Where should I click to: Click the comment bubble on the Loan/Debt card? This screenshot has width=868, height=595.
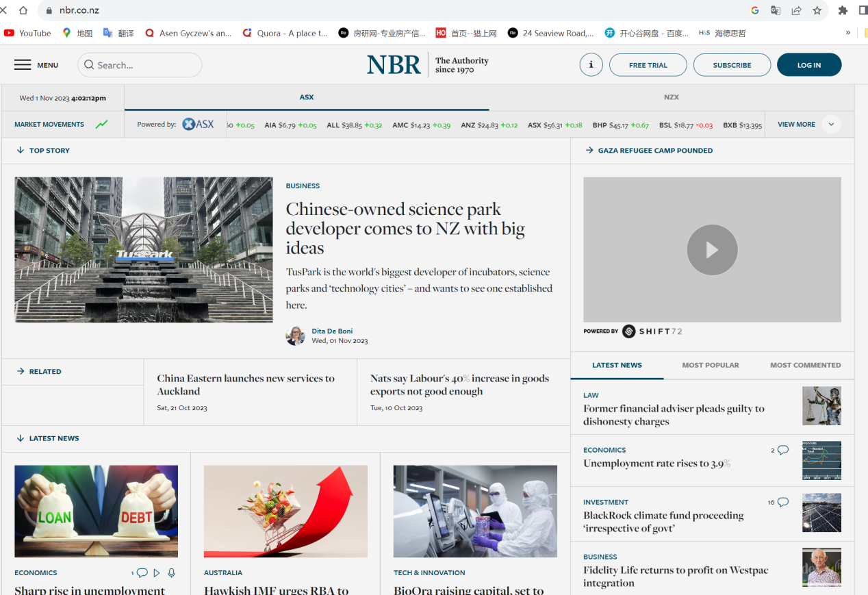(x=142, y=573)
